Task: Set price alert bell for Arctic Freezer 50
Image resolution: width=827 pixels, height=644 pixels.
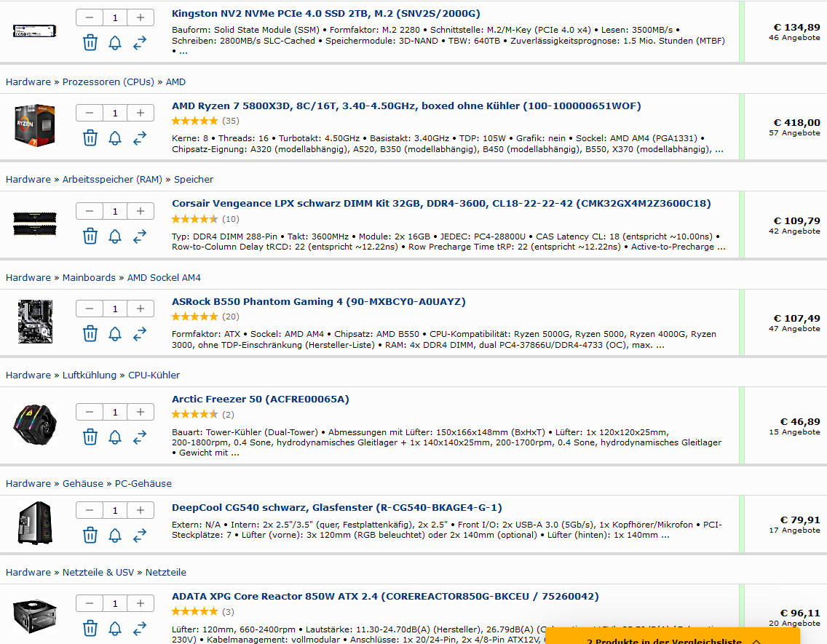Action: 115,437
